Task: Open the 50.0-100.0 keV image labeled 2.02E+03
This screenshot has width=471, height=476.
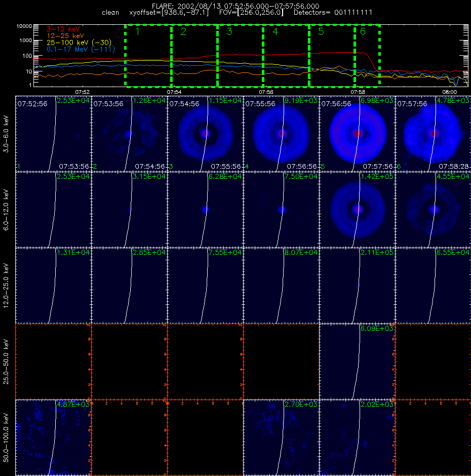Action: [357, 438]
